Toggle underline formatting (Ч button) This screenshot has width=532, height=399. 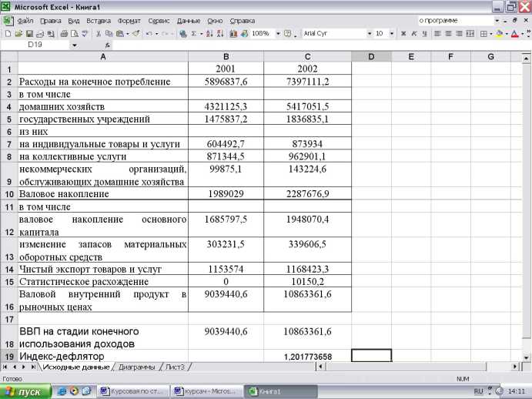tap(423, 34)
